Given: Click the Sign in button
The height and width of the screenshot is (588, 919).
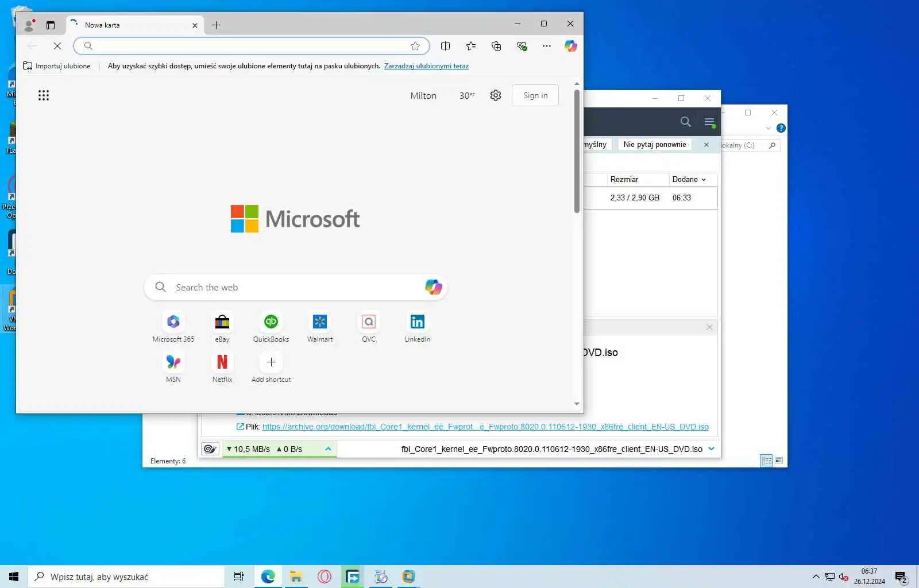Looking at the screenshot, I should coord(535,95).
